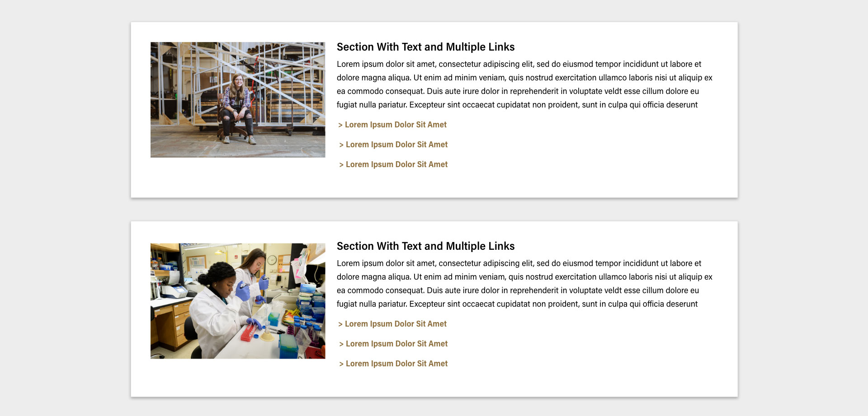Click the photo of scientists pipetting in the lab
The width and height of the screenshot is (868, 416).
(x=238, y=301)
